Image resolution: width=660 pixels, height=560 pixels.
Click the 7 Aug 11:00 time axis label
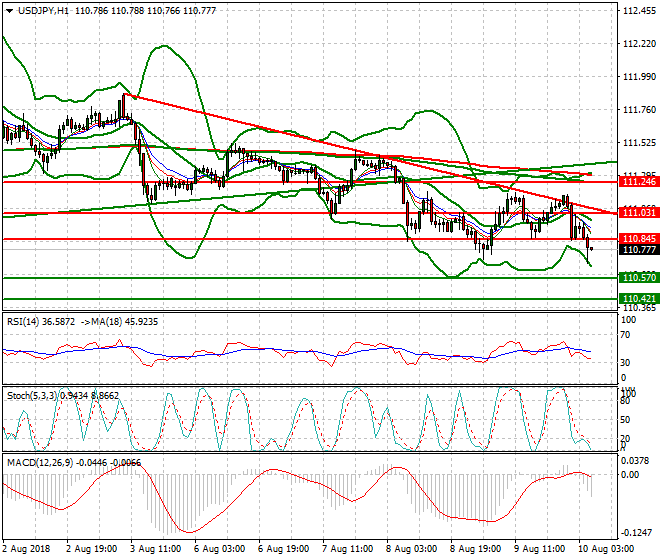[x=348, y=549]
